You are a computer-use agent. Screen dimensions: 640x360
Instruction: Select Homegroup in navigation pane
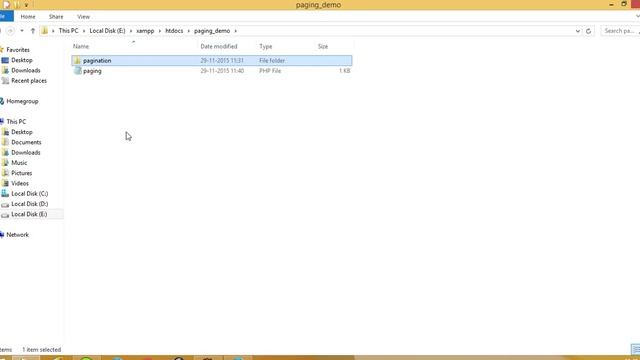(x=22, y=101)
